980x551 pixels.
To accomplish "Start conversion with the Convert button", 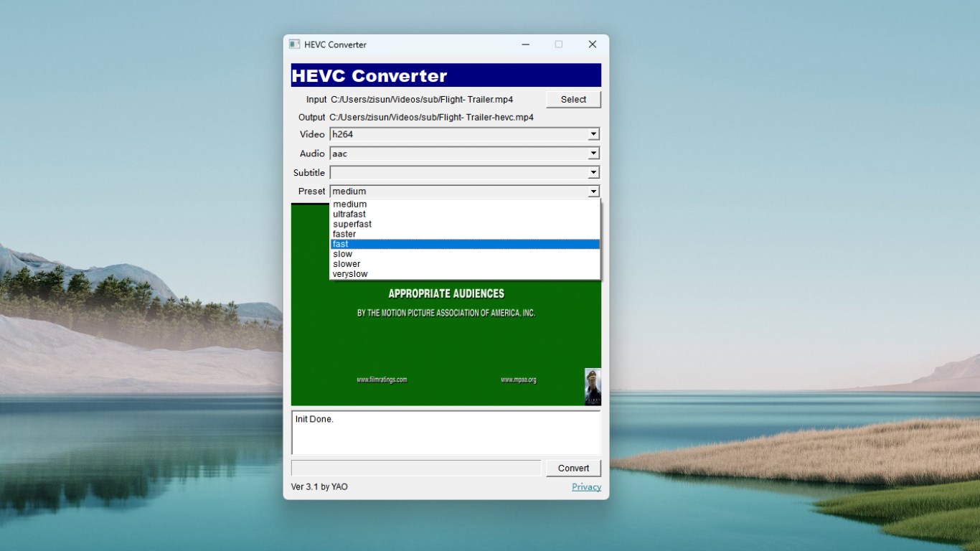I will pos(573,467).
